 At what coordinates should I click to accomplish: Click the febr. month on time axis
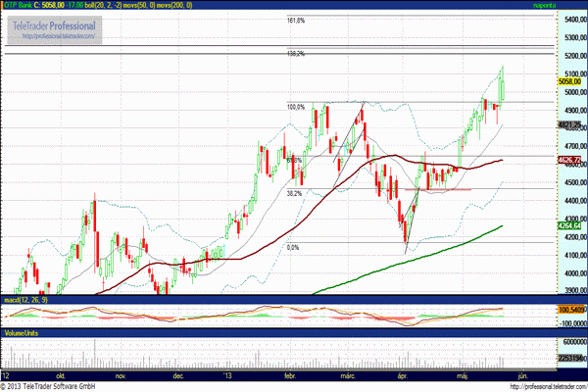pos(290,376)
